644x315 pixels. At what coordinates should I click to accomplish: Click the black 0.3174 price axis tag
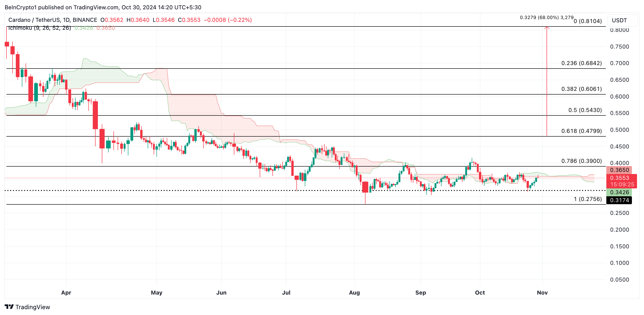click(x=619, y=200)
